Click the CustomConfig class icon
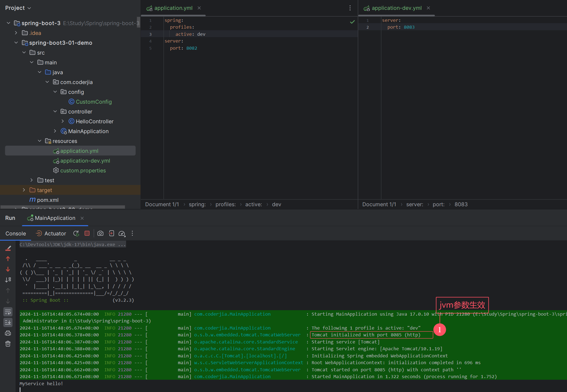The height and width of the screenshot is (392, 567). click(x=71, y=102)
